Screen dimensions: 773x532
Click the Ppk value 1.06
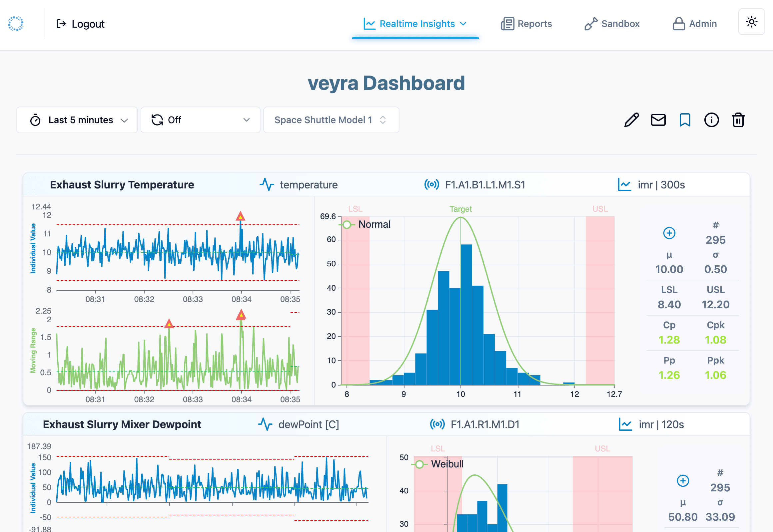coord(716,375)
